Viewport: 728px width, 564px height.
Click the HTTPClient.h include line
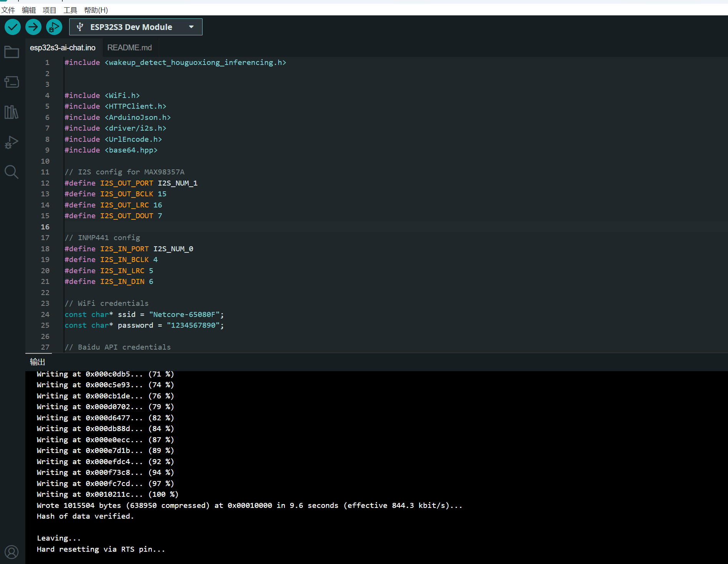coord(115,106)
